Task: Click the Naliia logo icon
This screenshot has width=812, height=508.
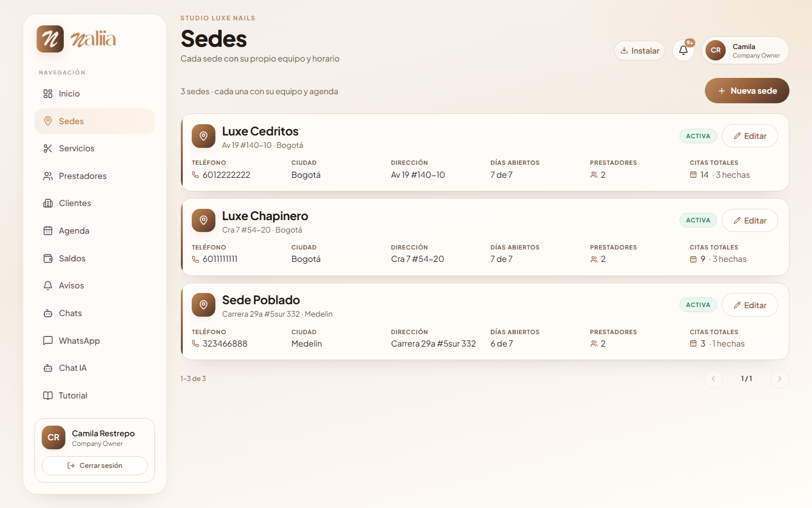Action: pyautogui.click(x=50, y=39)
